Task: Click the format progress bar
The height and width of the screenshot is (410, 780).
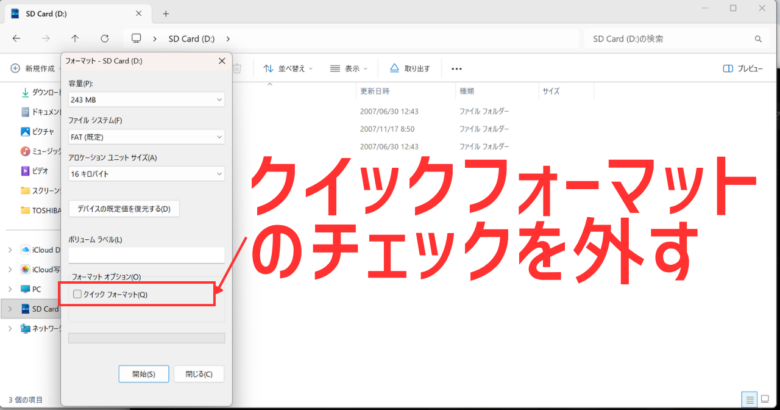Action: (146, 338)
